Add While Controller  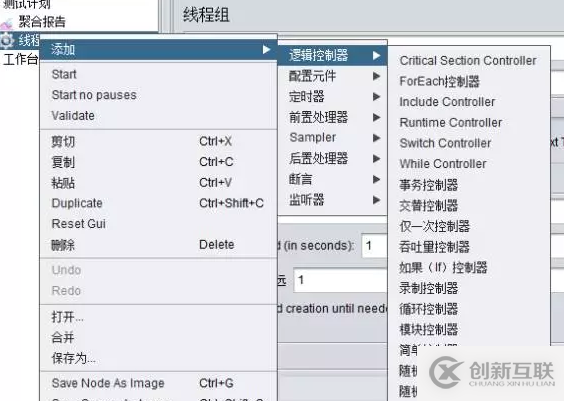(x=469, y=164)
